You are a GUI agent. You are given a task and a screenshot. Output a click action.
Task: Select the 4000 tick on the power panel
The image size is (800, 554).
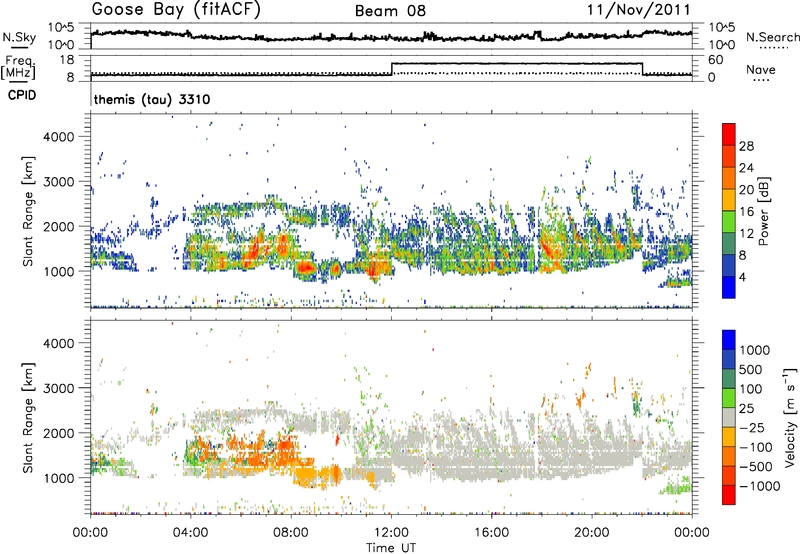point(58,137)
